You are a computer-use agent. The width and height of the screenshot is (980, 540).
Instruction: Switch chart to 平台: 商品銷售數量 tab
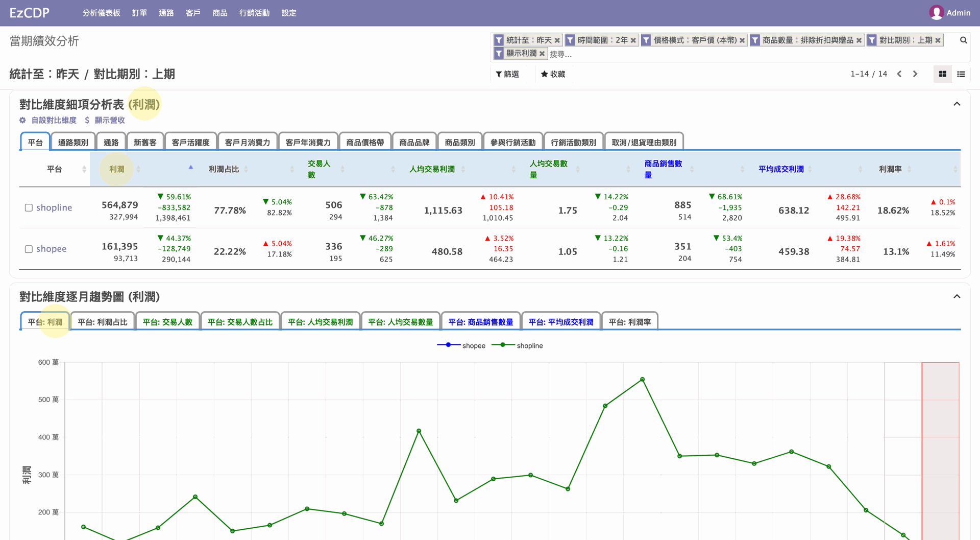click(x=481, y=321)
